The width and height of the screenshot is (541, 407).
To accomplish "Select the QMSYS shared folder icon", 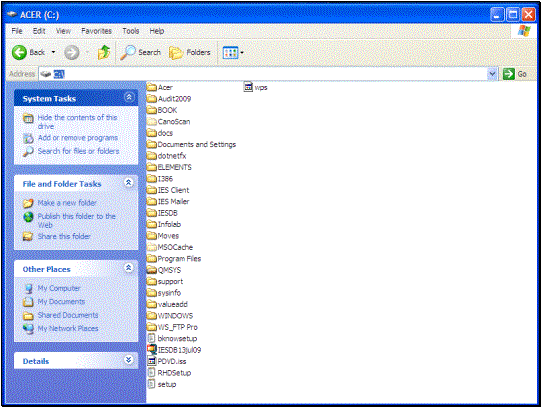I will (x=152, y=270).
